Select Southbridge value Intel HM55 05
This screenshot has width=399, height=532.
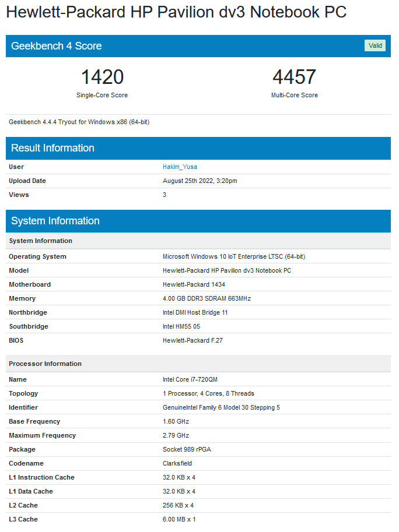181,326
